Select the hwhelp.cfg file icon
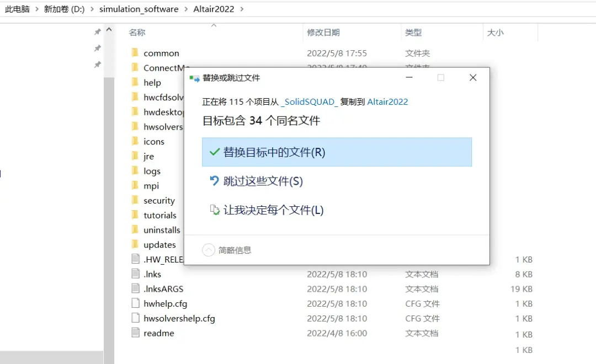 click(x=135, y=303)
